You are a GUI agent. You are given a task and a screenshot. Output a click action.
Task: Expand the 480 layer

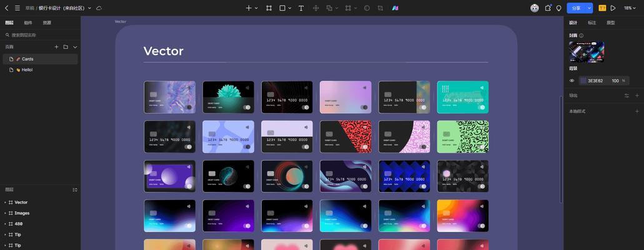tap(5, 224)
